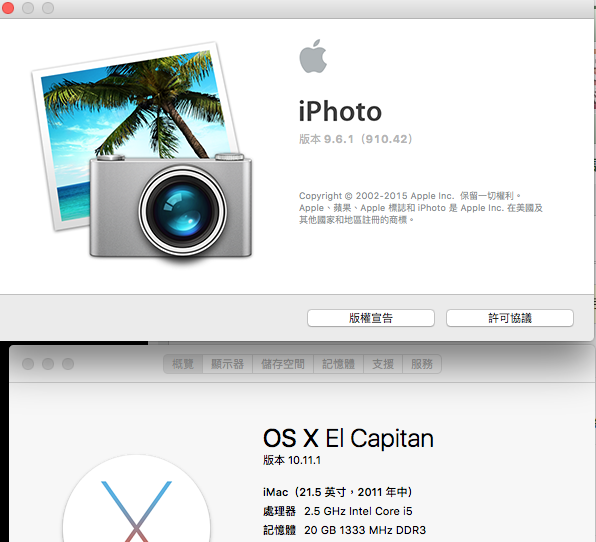Click the iPhoto camera application icon
The width and height of the screenshot is (596, 542).
(141, 152)
